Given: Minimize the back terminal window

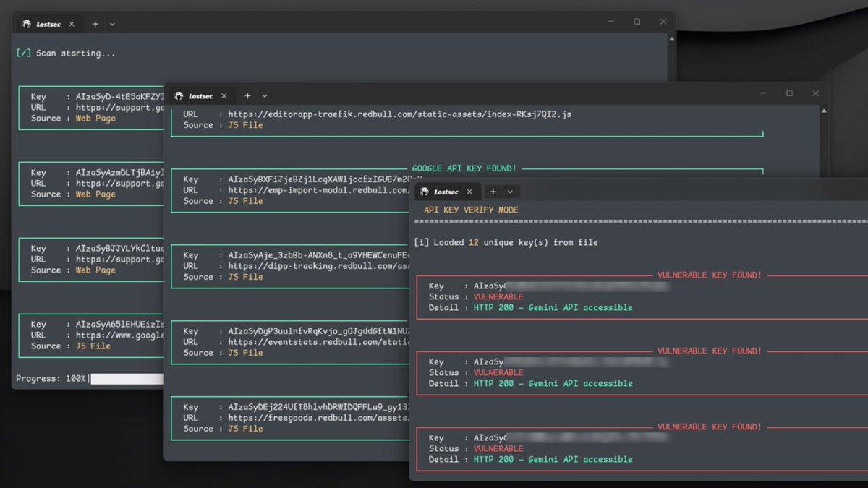Looking at the screenshot, I should [x=611, y=22].
